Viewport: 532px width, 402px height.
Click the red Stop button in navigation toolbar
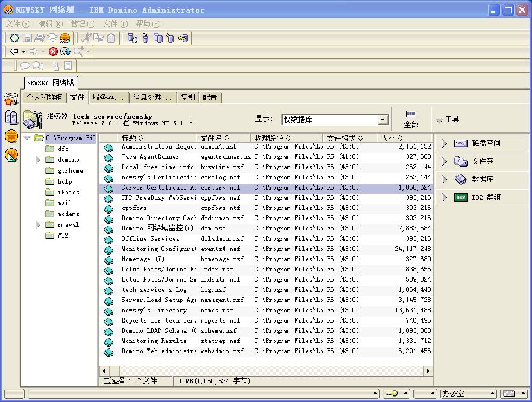[x=54, y=52]
